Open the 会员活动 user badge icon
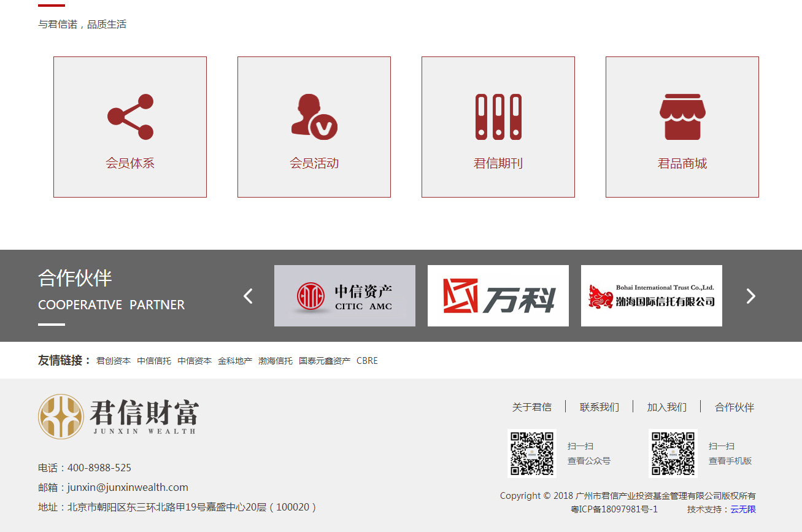The height and width of the screenshot is (532, 802). click(x=314, y=117)
